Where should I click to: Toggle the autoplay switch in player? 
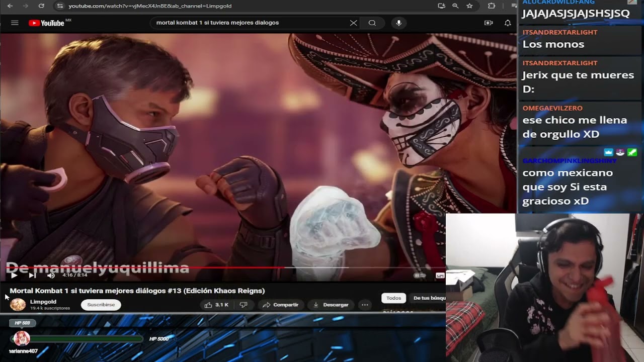tap(419, 276)
